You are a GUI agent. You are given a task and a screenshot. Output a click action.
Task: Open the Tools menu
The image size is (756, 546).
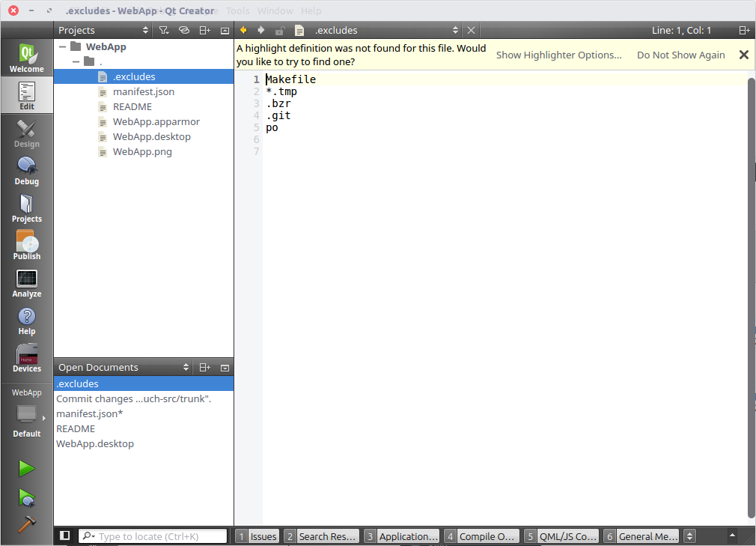pos(238,10)
